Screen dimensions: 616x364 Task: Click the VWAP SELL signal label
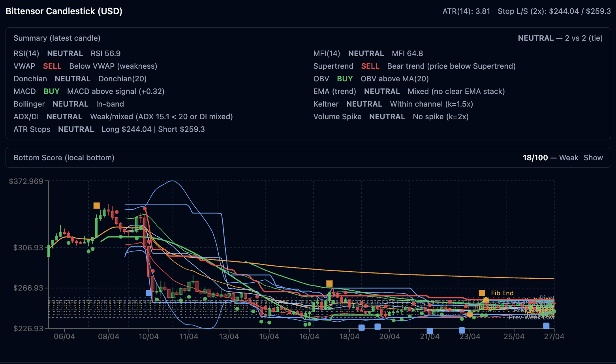(52, 66)
